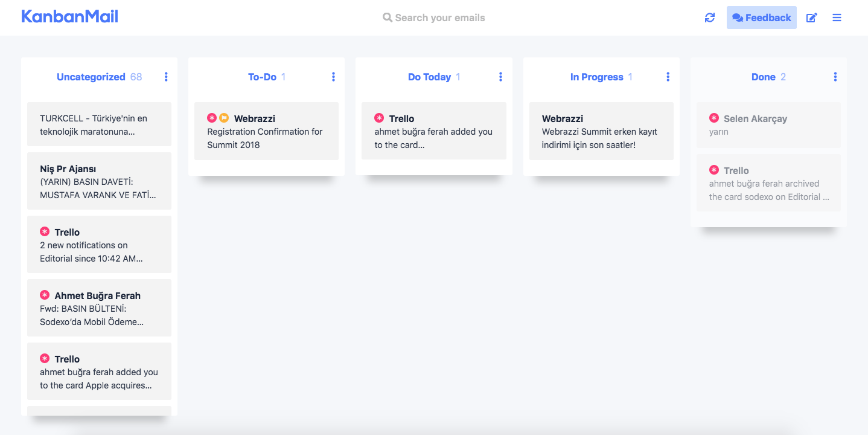This screenshot has width=868, height=435.
Task: Click the refresh emails icon
Action: click(710, 18)
